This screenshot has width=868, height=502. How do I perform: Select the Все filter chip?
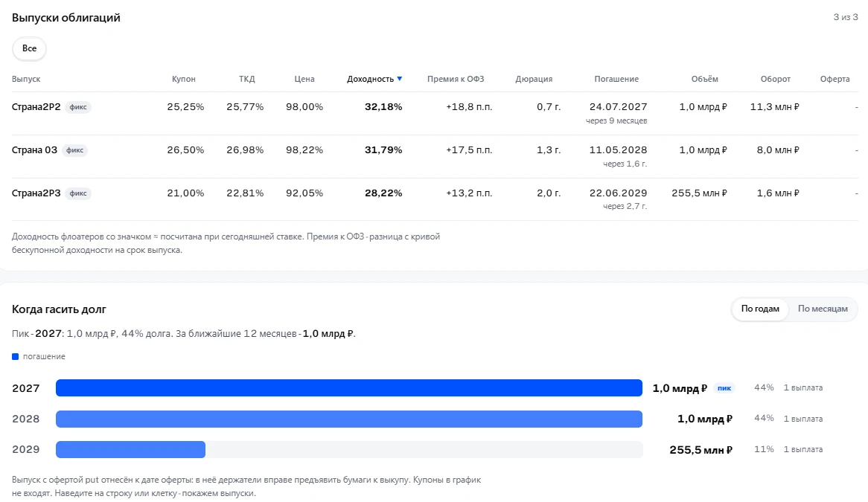[x=29, y=48]
